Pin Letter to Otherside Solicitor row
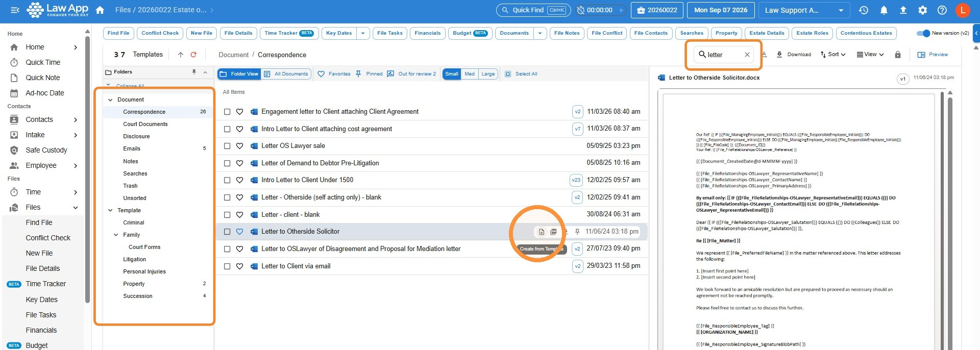 pyautogui.click(x=577, y=232)
